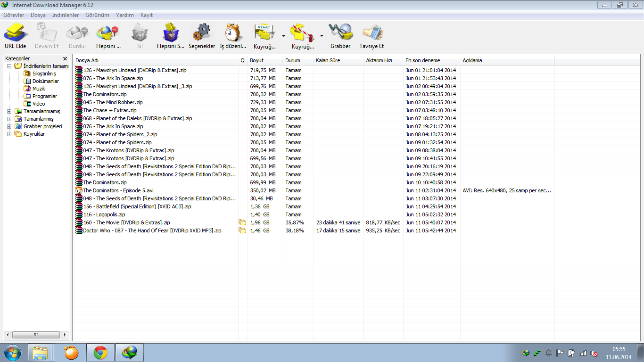Select the Müzik category
Image resolution: width=644 pixels, height=362 pixels.
[39, 89]
